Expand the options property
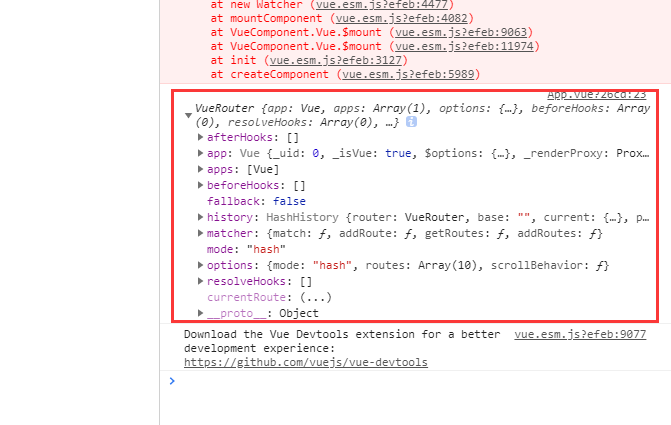The height and width of the screenshot is (425, 671). (200, 265)
